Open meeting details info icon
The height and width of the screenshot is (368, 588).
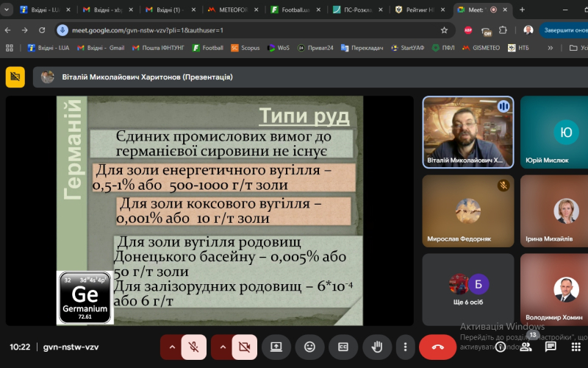tap(501, 347)
